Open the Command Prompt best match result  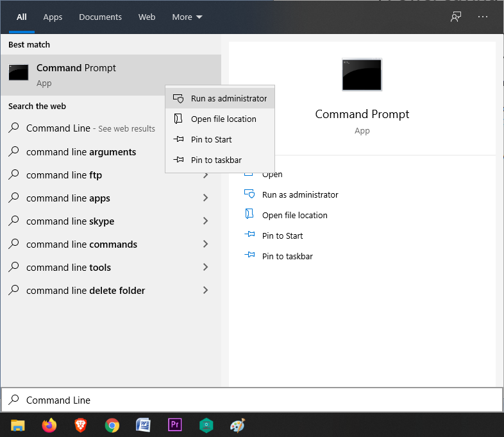(x=110, y=75)
